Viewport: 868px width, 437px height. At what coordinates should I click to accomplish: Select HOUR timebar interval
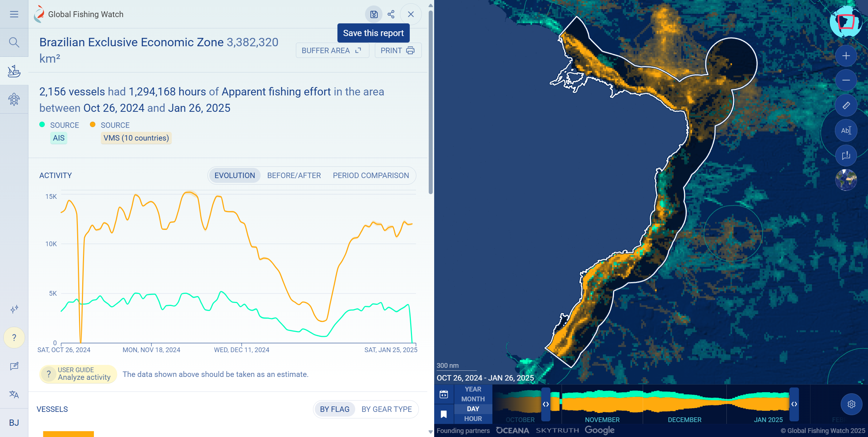click(473, 419)
